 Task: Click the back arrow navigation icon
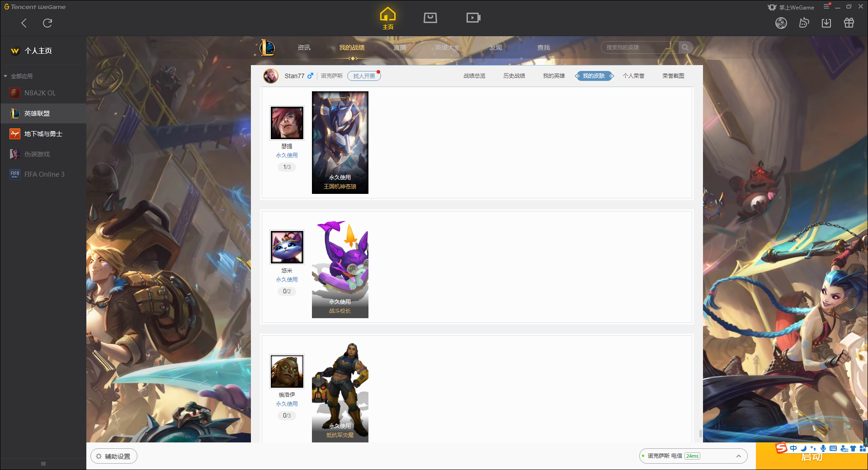[x=24, y=23]
